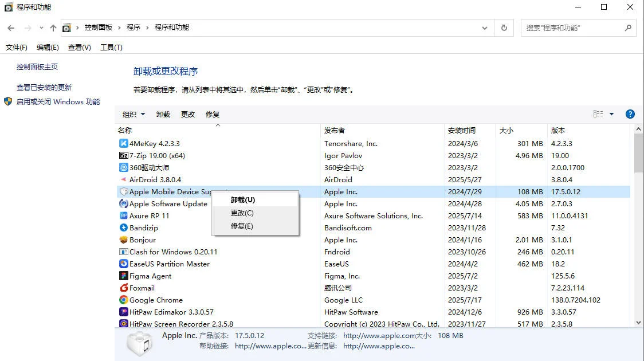Click the Google Chrome icon

click(123, 300)
